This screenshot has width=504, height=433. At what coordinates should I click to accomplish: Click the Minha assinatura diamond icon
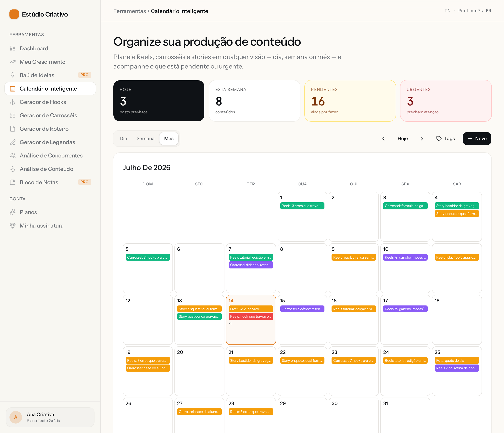point(13,226)
